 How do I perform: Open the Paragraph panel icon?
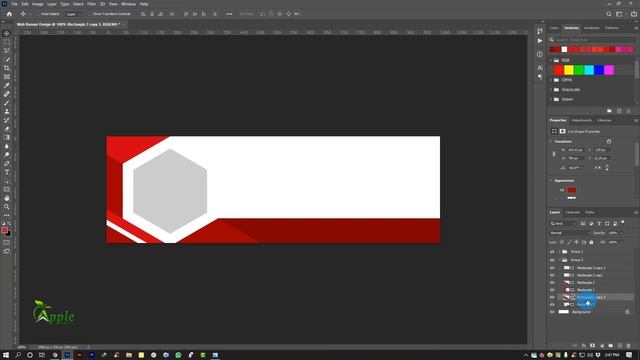(540, 77)
